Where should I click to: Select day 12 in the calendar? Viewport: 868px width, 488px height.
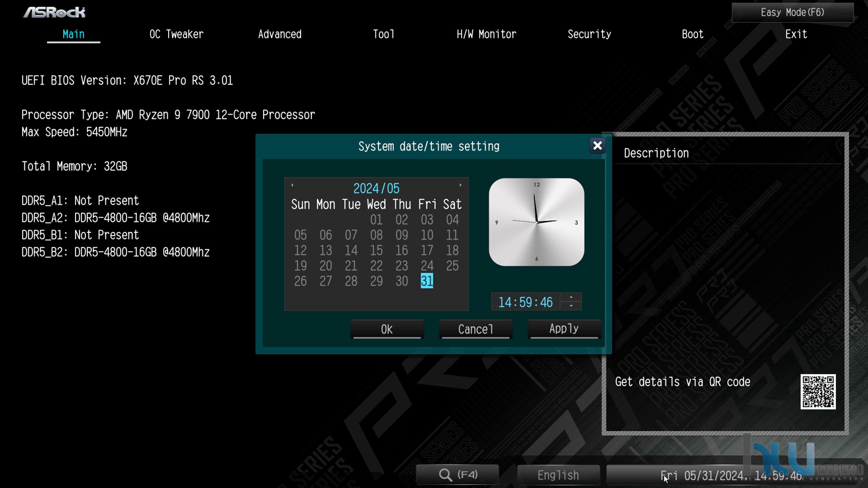click(x=300, y=251)
